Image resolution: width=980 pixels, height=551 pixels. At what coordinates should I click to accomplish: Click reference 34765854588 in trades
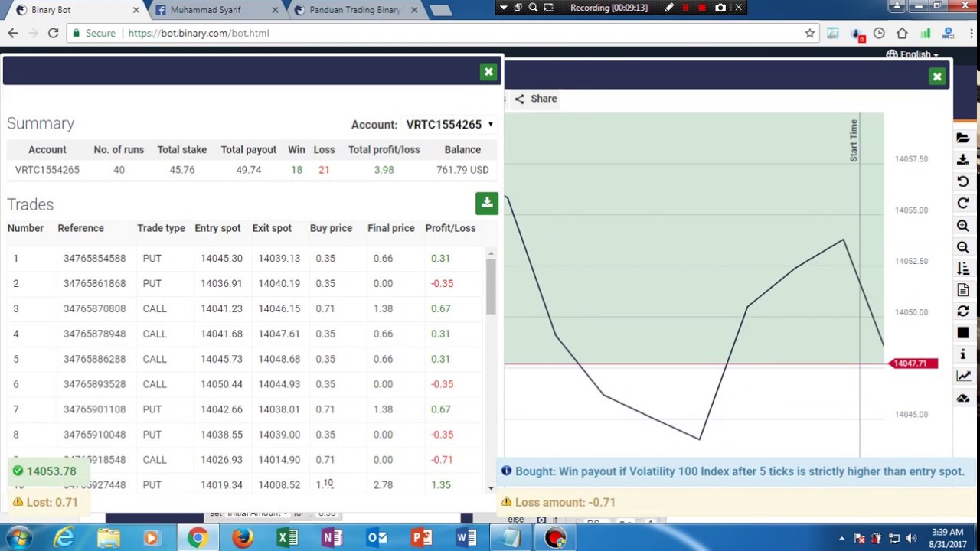94,258
